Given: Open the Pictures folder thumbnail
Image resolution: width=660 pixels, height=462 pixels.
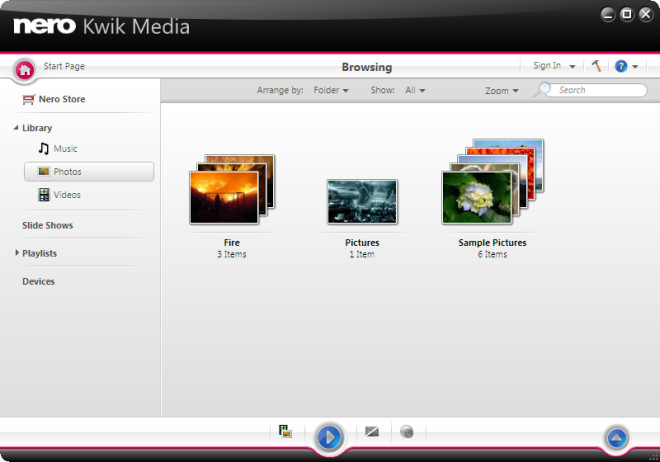Looking at the screenshot, I should tap(362, 202).
